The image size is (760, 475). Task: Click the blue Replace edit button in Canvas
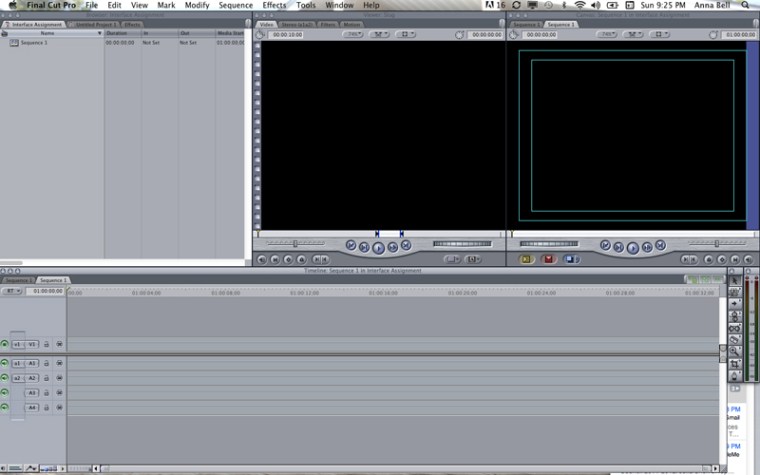pos(570,259)
